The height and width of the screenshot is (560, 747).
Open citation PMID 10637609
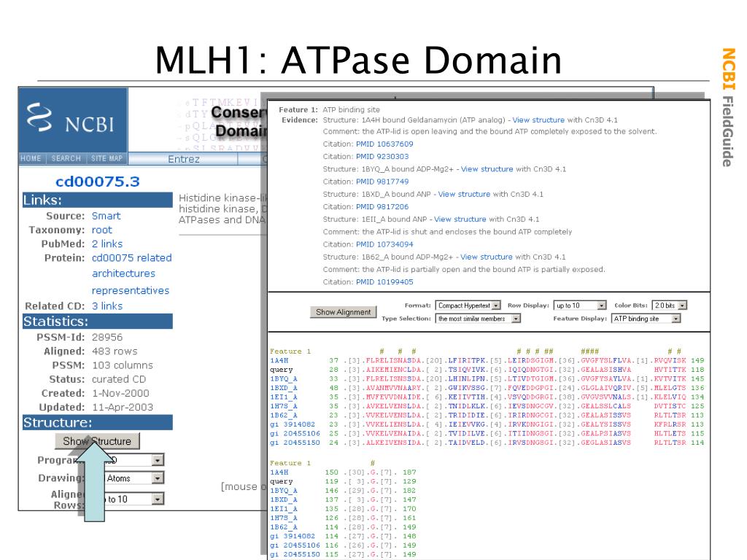[384, 144]
